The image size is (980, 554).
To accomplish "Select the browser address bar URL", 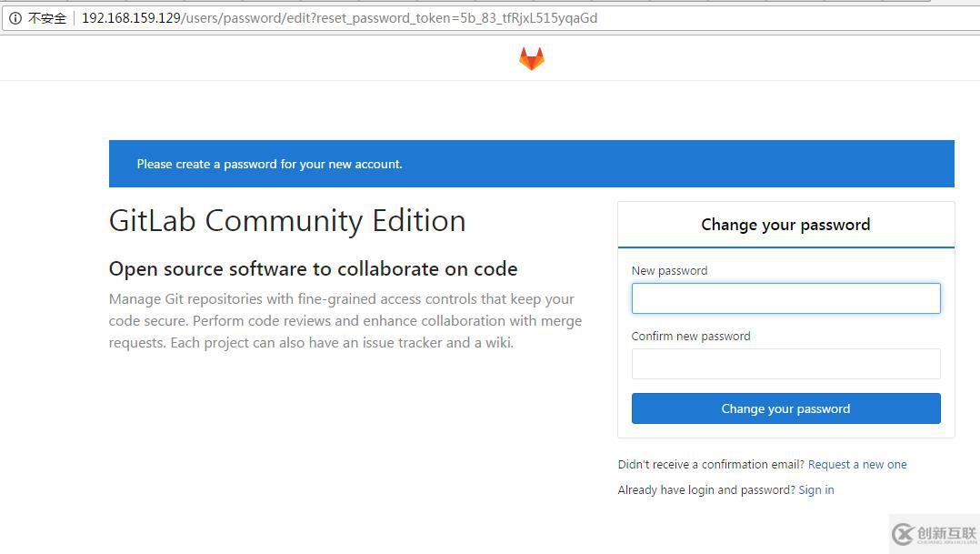I will pos(339,18).
